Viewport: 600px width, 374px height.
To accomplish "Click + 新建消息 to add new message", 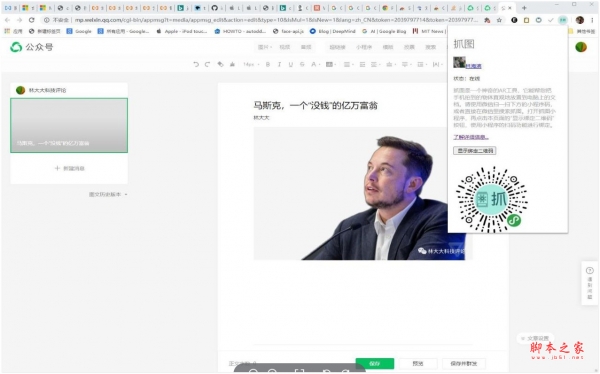I will click(69, 168).
